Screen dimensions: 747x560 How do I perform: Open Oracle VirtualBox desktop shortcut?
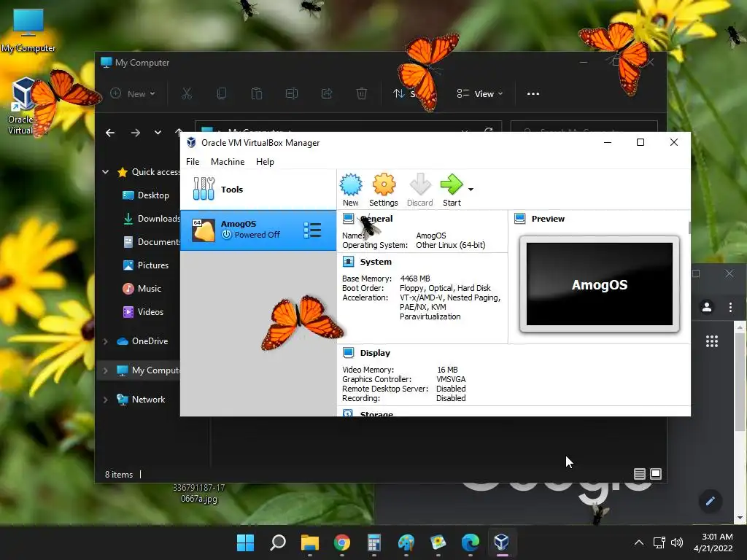[21, 106]
